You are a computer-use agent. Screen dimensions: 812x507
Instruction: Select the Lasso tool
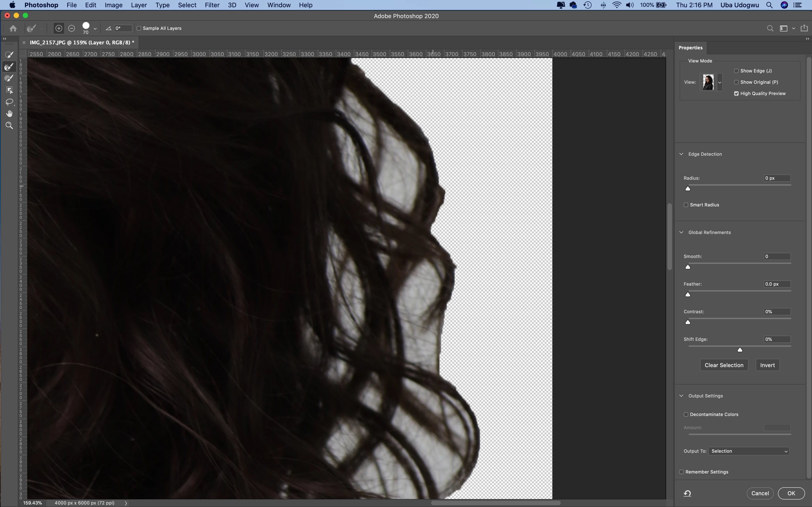tap(9, 102)
